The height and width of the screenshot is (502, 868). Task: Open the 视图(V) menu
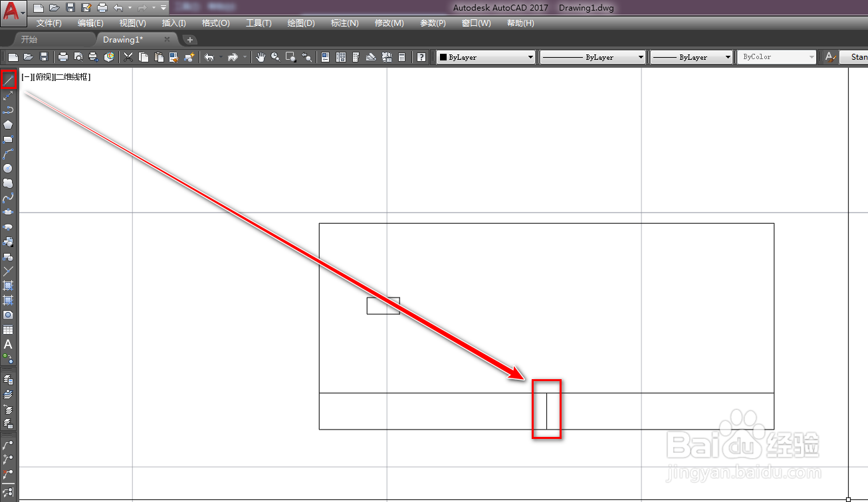click(x=133, y=23)
